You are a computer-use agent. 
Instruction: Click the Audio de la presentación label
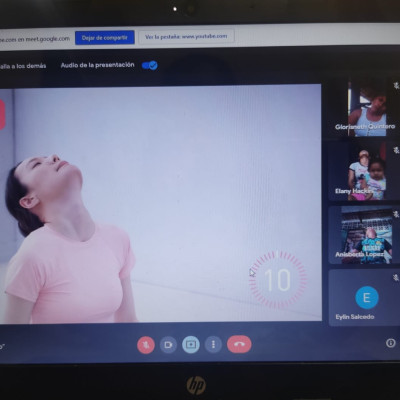(x=97, y=65)
